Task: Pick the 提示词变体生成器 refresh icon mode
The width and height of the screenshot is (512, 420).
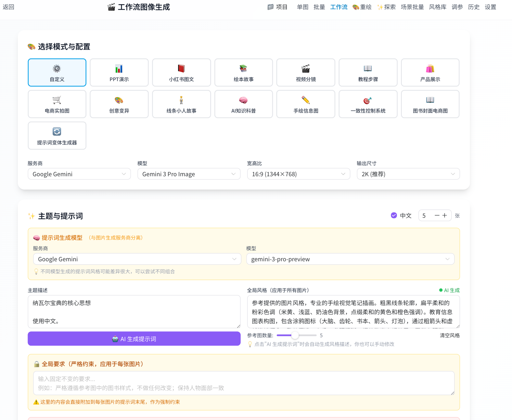Action: click(57, 136)
